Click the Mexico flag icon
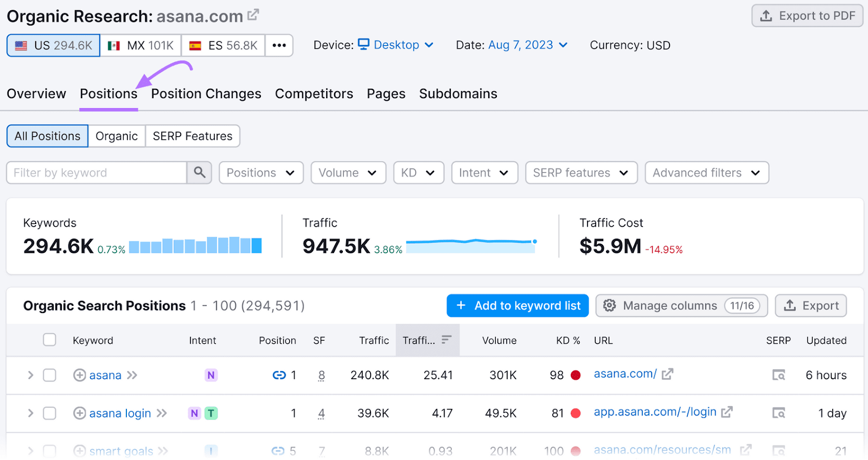The width and height of the screenshot is (868, 460). (x=114, y=46)
